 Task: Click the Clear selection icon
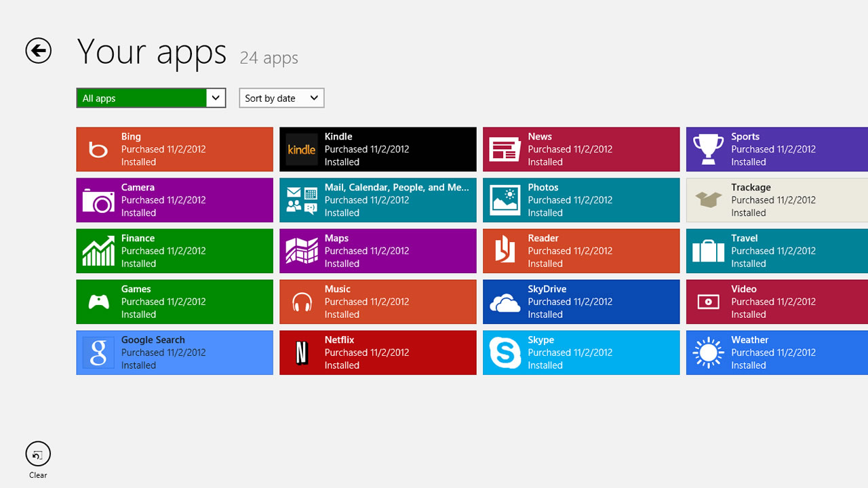[38, 454]
